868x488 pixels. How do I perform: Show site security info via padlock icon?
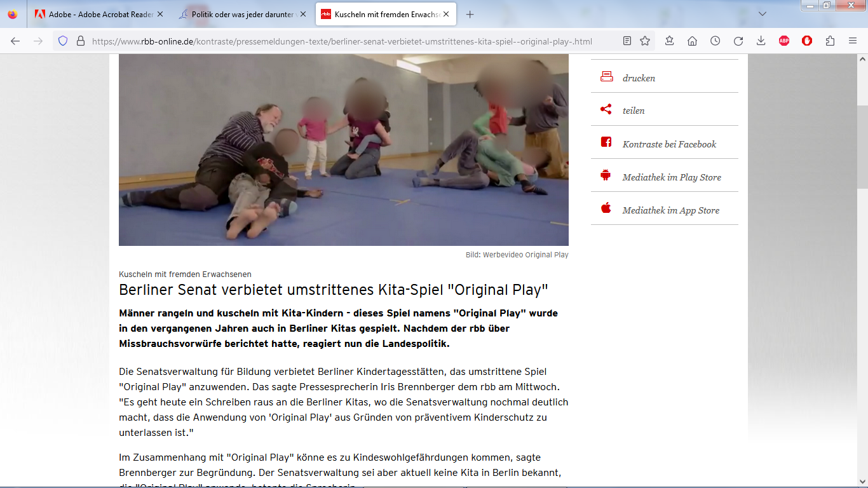pyautogui.click(x=81, y=41)
